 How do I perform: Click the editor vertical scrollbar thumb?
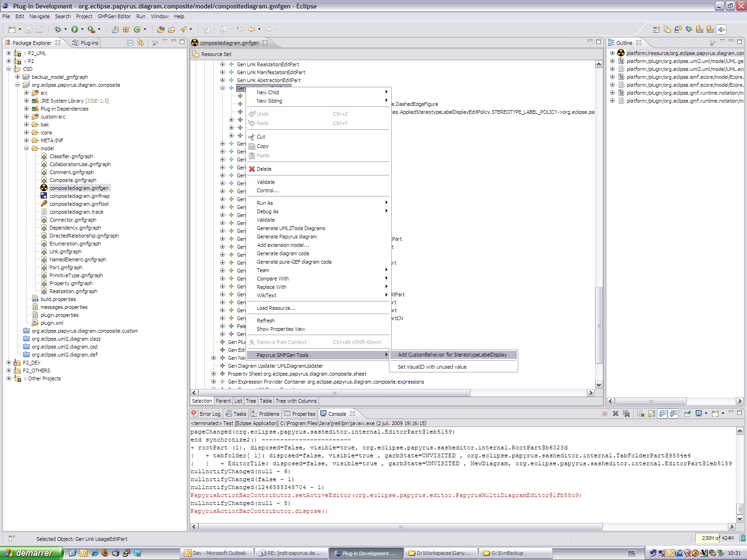pos(599,325)
